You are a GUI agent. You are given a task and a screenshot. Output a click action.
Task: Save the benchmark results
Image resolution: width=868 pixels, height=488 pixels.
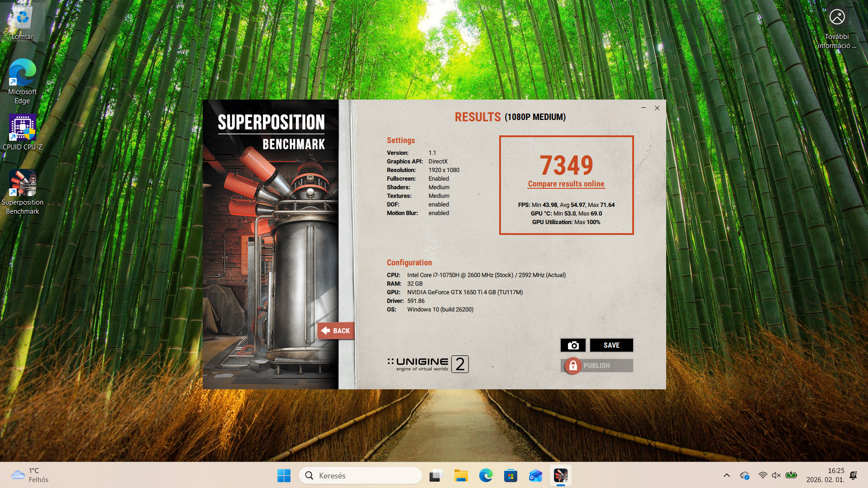pyautogui.click(x=611, y=345)
